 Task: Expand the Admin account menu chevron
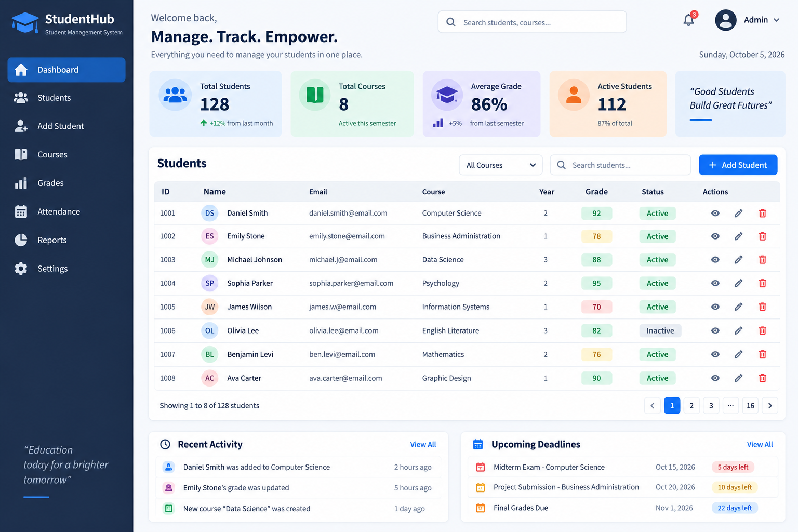click(777, 20)
